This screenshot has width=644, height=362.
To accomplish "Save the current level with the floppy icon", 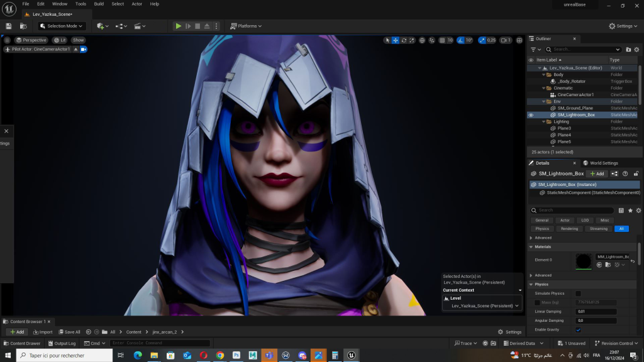I will (9, 26).
